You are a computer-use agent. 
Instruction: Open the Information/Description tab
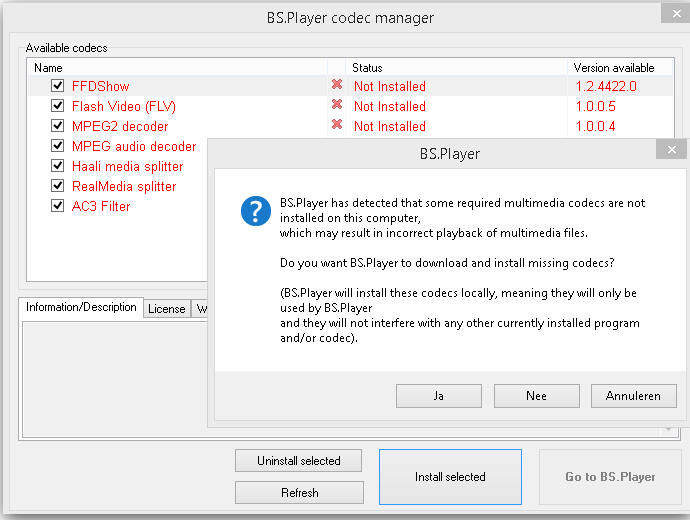click(81, 307)
